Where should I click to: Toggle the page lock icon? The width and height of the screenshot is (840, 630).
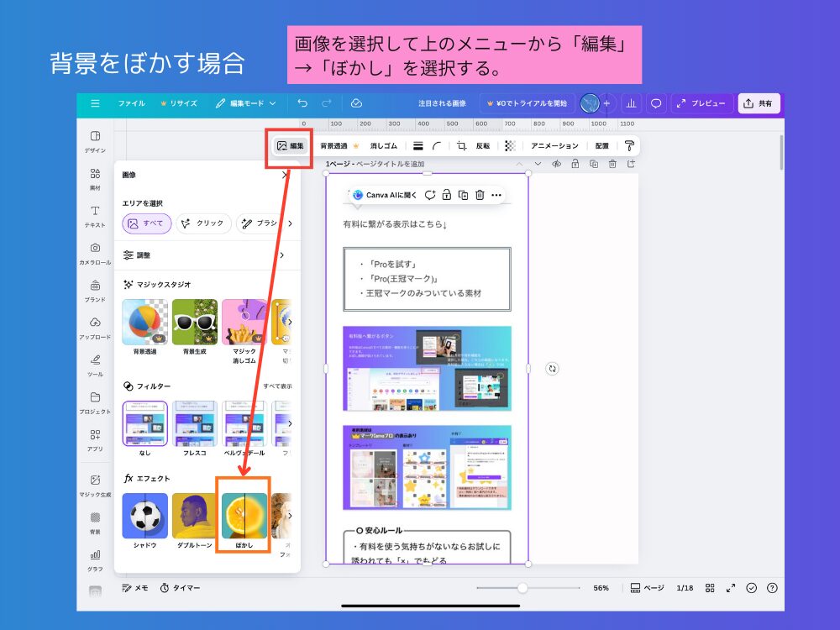575,164
